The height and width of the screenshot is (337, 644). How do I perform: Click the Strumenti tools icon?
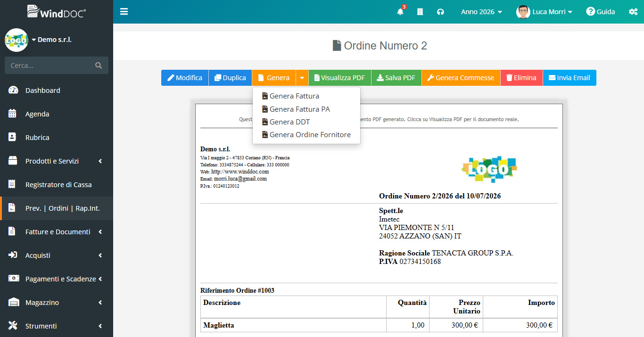pyautogui.click(x=13, y=326)
